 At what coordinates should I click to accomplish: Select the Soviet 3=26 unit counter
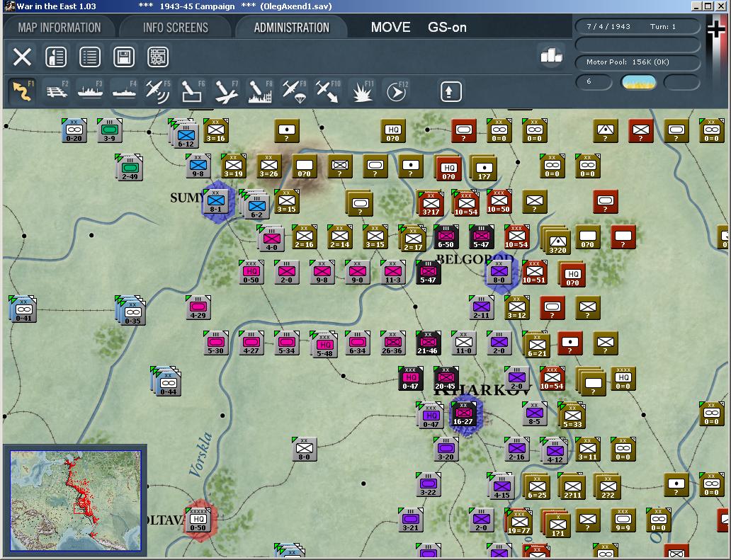pyautogui.click(x=269, y=166)
